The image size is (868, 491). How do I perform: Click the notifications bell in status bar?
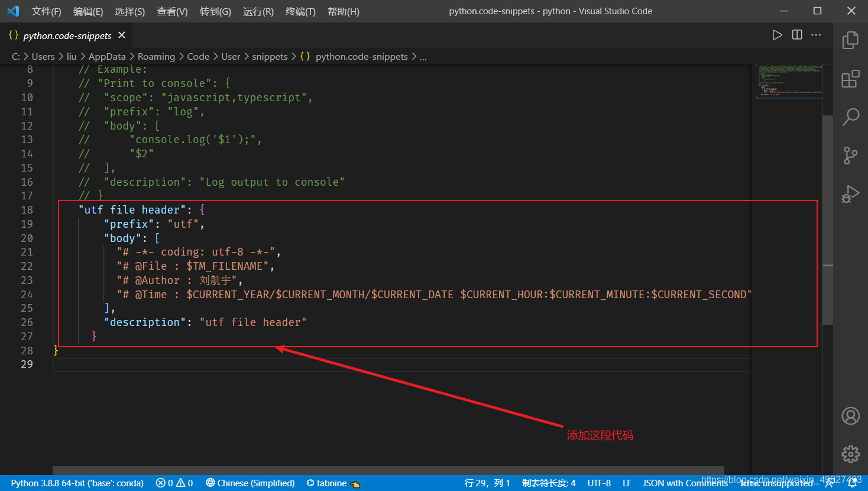pyautogui.click(x=853, y=483)
